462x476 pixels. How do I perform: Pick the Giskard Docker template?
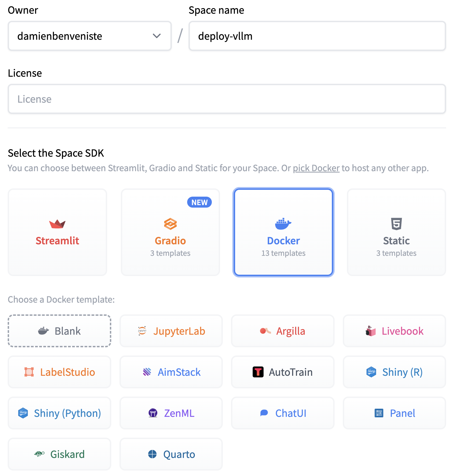click(59, 454)
